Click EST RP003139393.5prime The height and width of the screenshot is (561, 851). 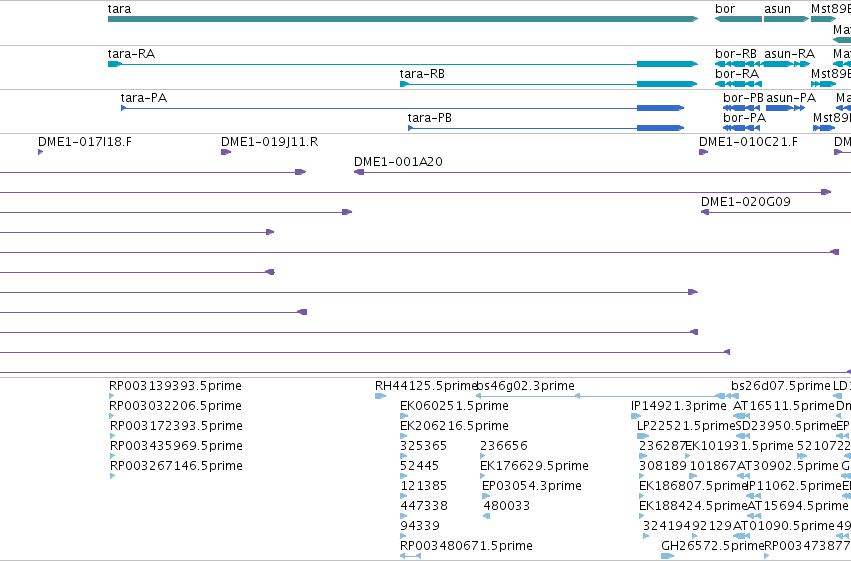[x=112, y=396]
